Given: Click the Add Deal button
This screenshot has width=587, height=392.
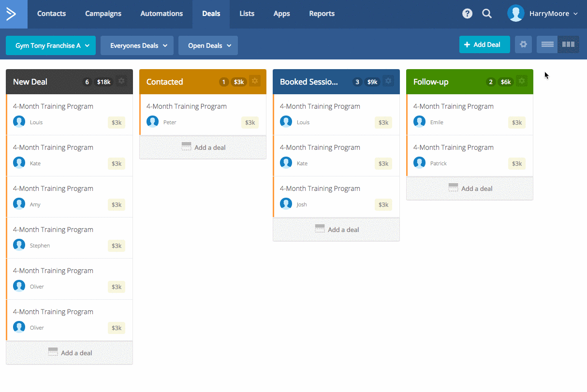Looking at the screenshot, I should [484, 44].
